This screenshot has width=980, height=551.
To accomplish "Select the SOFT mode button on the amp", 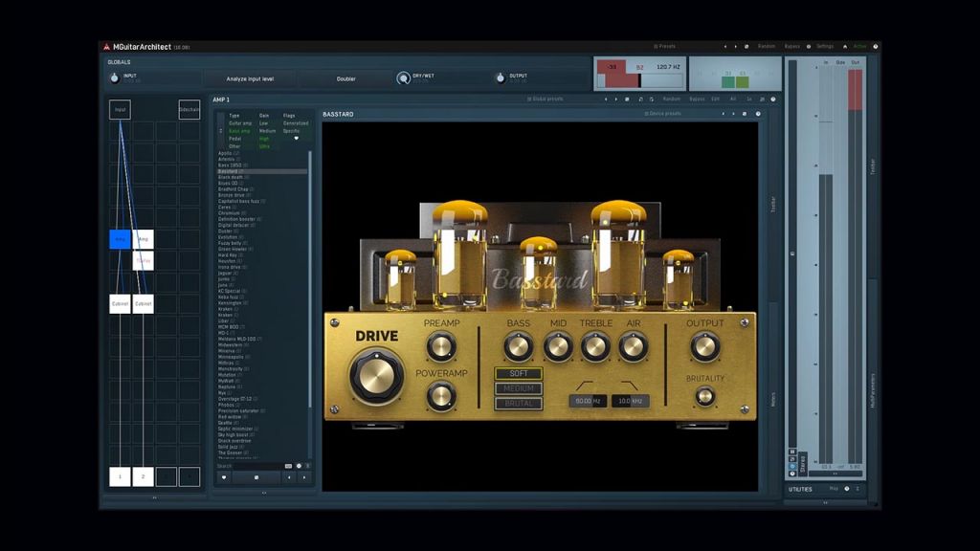I will tap(518, 374).
